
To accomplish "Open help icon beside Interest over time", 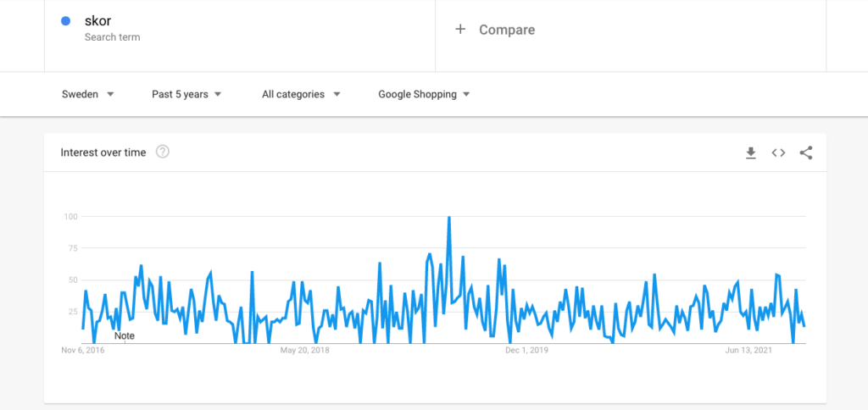I will [162, 152].
